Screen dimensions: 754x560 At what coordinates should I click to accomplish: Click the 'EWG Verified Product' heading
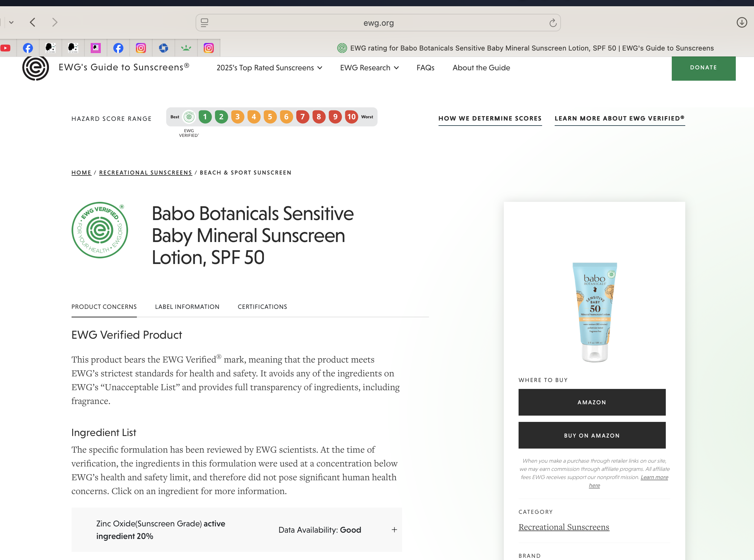(x=127, y=335)
